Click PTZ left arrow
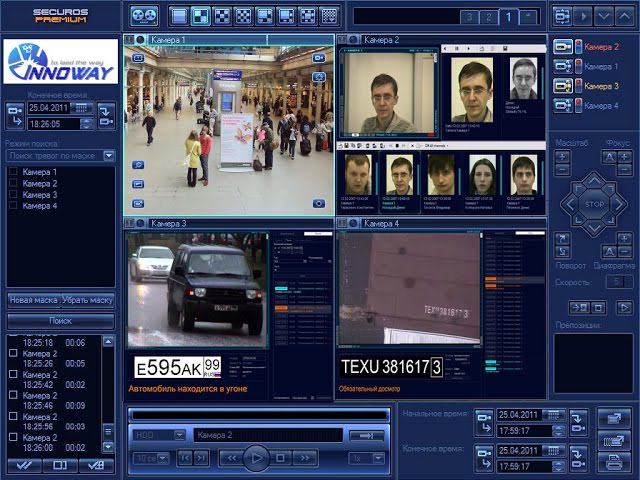Screen dimensions: 640x480 click(x=569, y=204)
